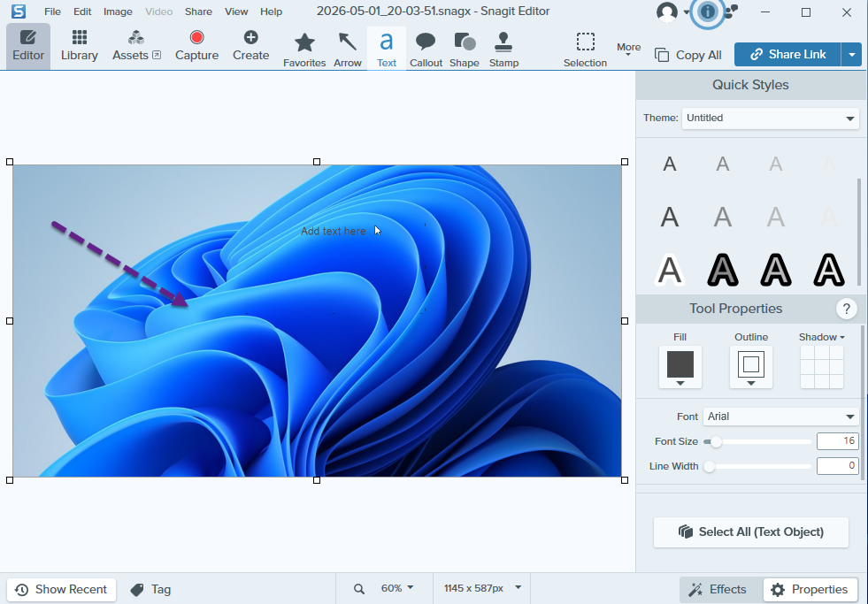Click Select All (Text Object) button

click(750, 532)
